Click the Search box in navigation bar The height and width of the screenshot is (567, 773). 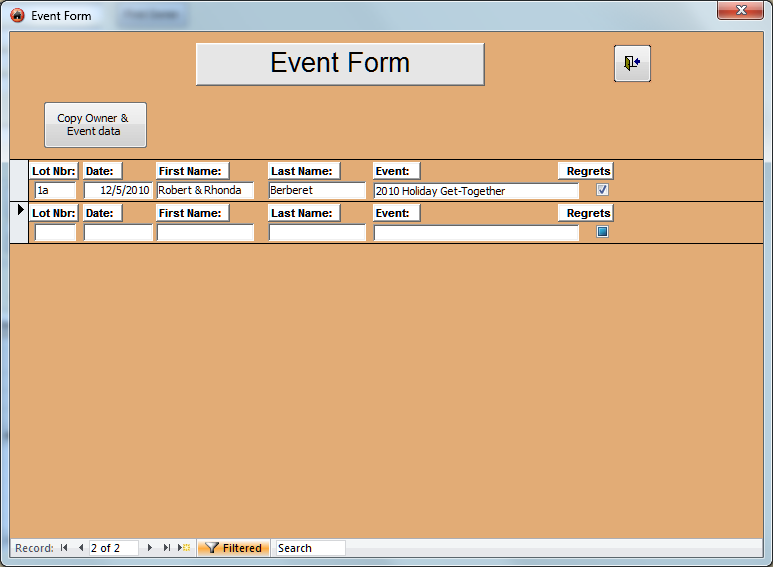coord(310,548)
